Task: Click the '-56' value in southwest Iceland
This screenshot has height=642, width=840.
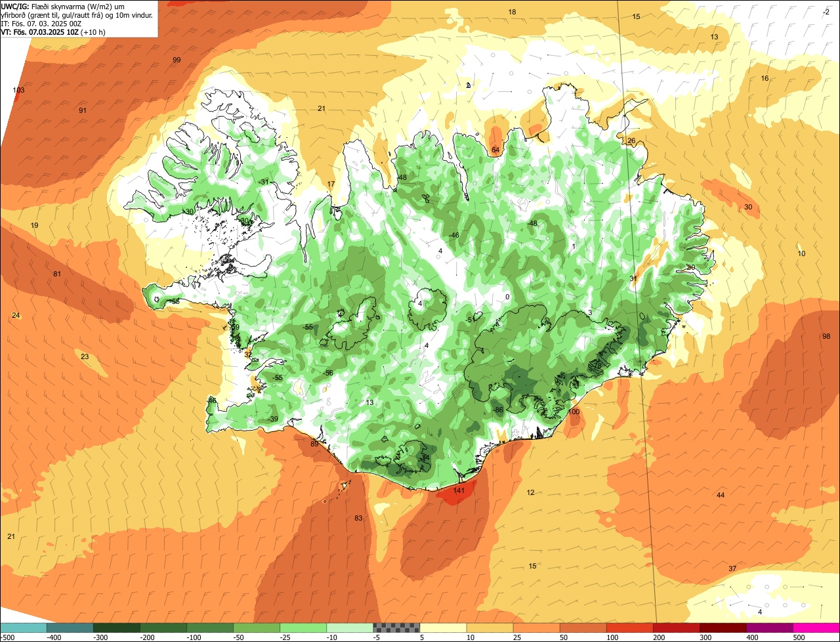Action: click(x=328, y=373)
